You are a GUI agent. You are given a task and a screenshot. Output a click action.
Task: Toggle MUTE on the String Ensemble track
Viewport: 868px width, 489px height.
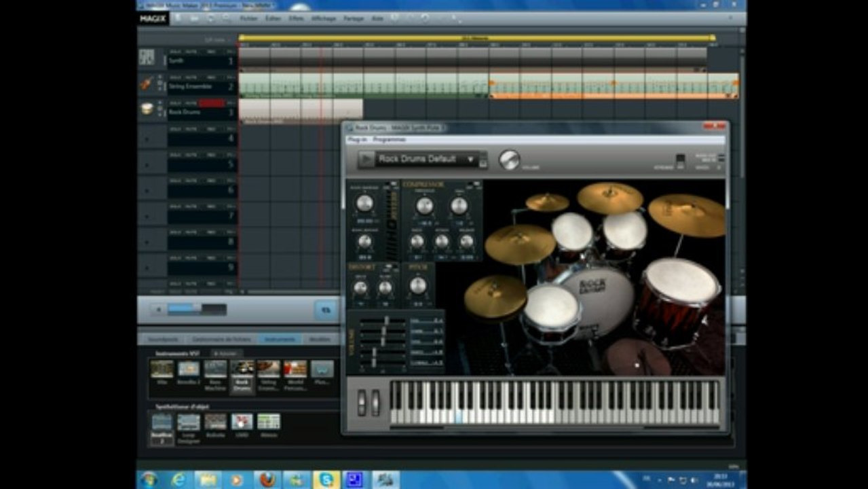[191, 77]
